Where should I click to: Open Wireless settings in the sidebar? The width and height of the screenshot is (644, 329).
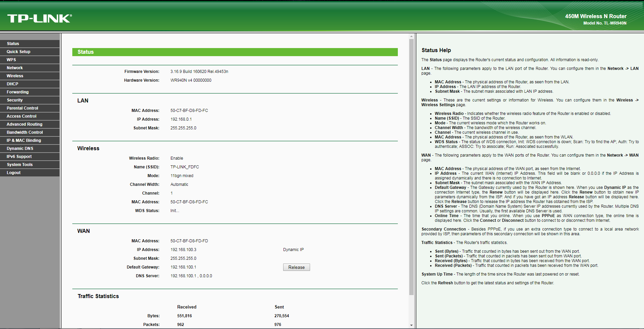(30, 76)
